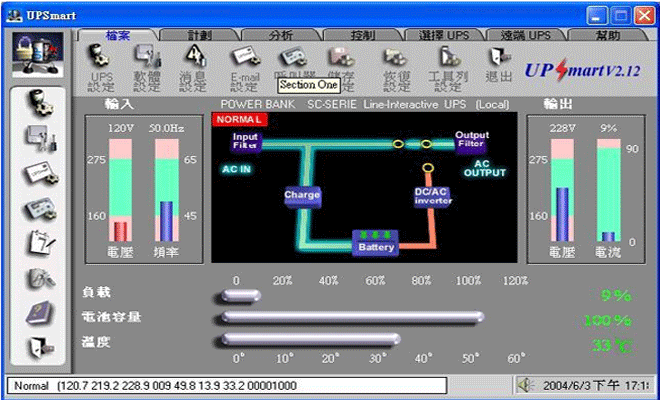The width and height of the screenshot is (660, 400).
Task: Switch to the 檔案 tab
Action: (x=117, y=35)
